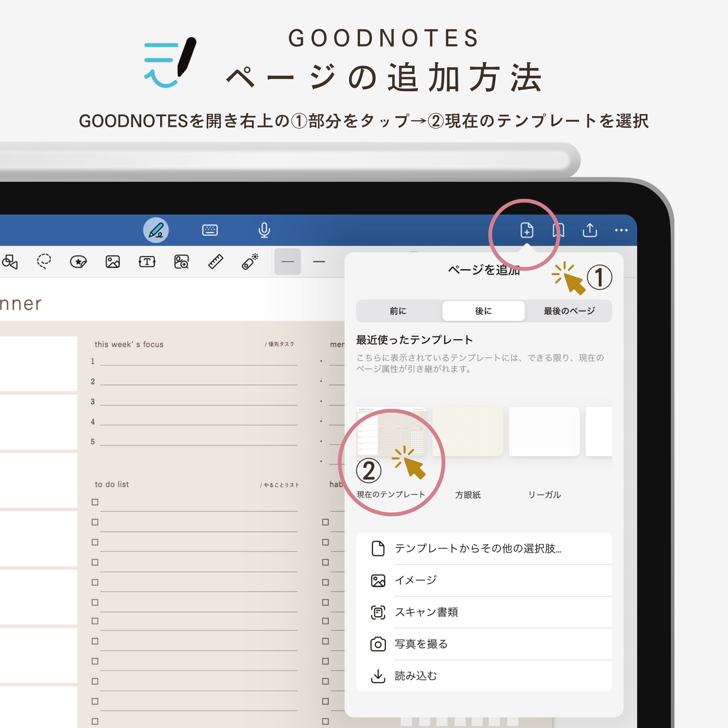Image resolution: width=728 pixels, height=728 pixels.
Task: Open テンプレートからその他の選択肢
Action: pos(484,549)
